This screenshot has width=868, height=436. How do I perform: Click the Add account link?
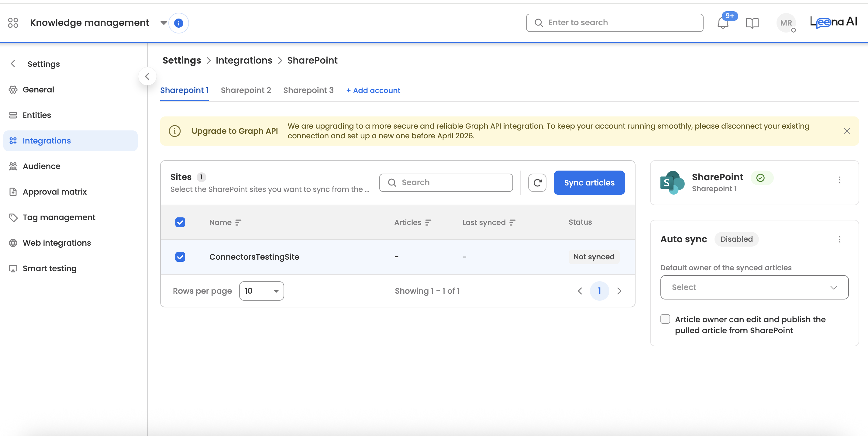coord(373,90)
